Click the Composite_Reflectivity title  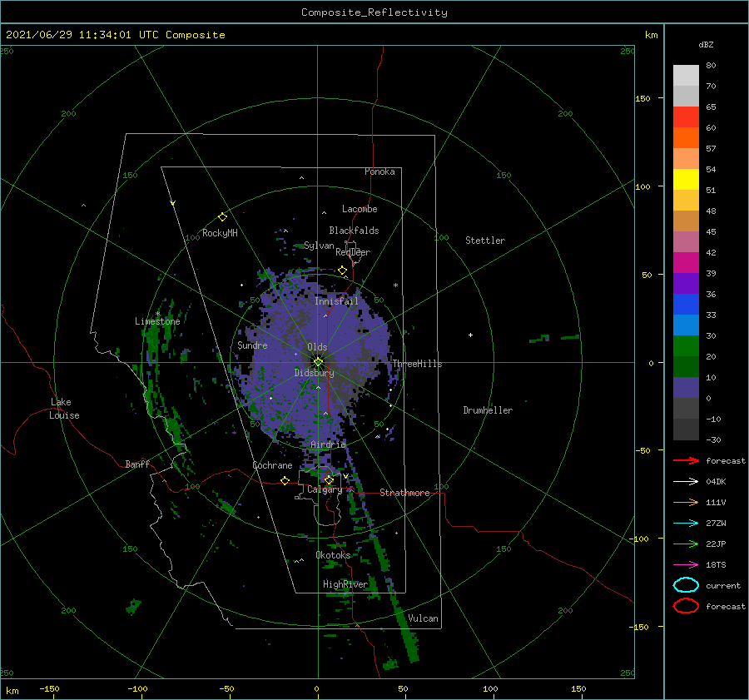point(374,12)
